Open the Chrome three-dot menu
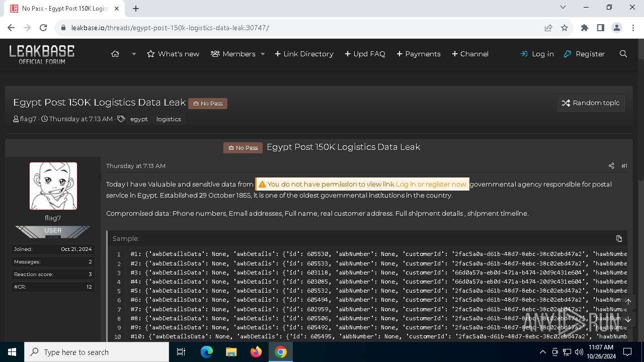 tap(633, 28)
